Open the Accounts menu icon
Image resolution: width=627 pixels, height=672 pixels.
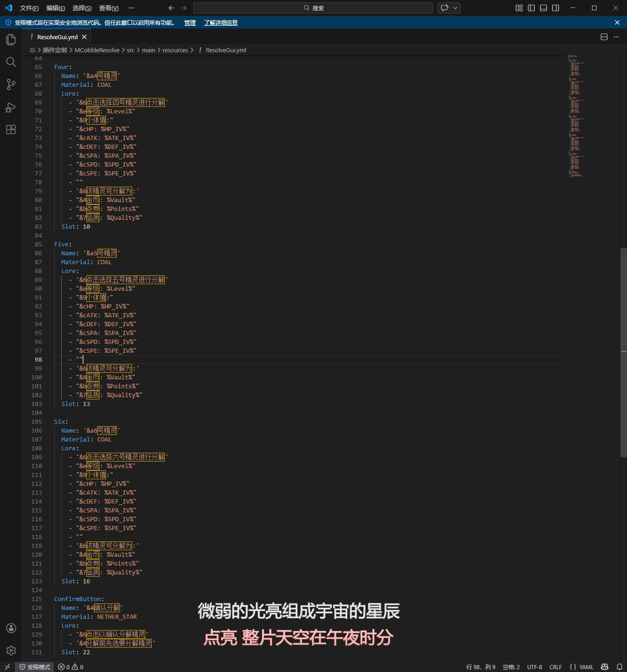click(x=11, y=628)
